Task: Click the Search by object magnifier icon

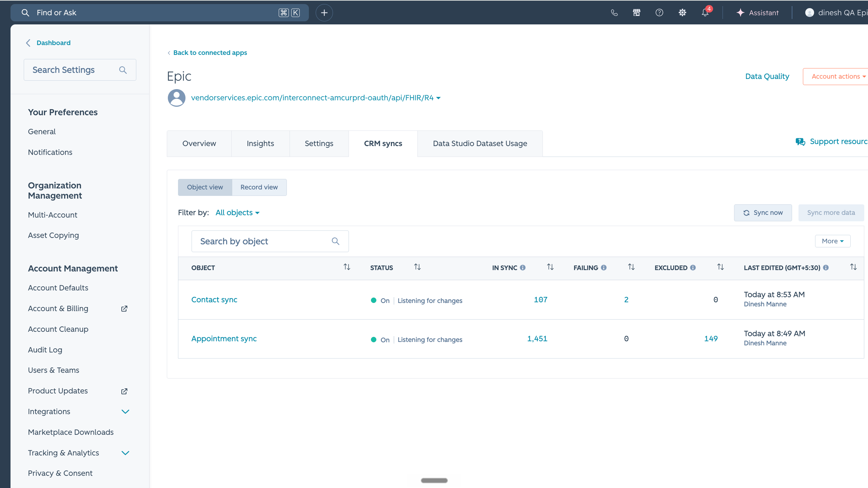Action: (335, 241)
